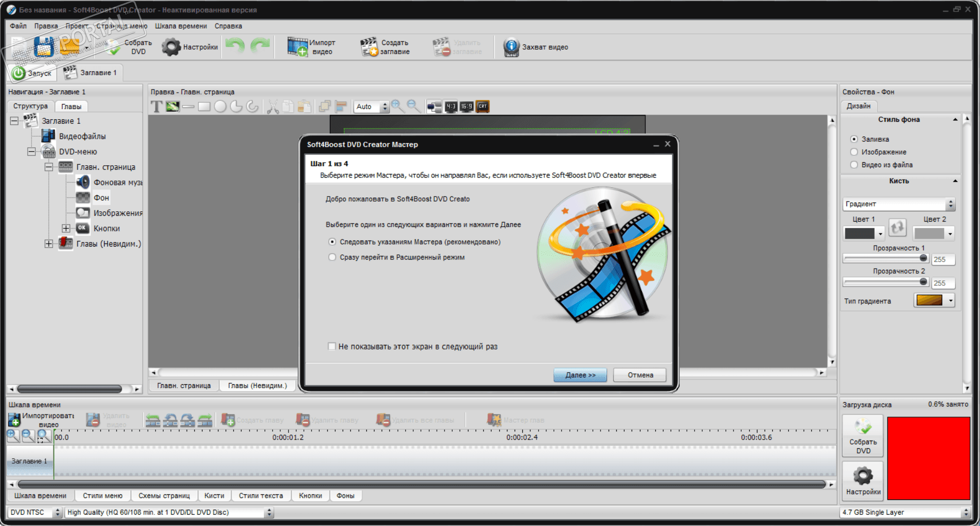Collapse the Стиль фона section

(x=955, y=120)
